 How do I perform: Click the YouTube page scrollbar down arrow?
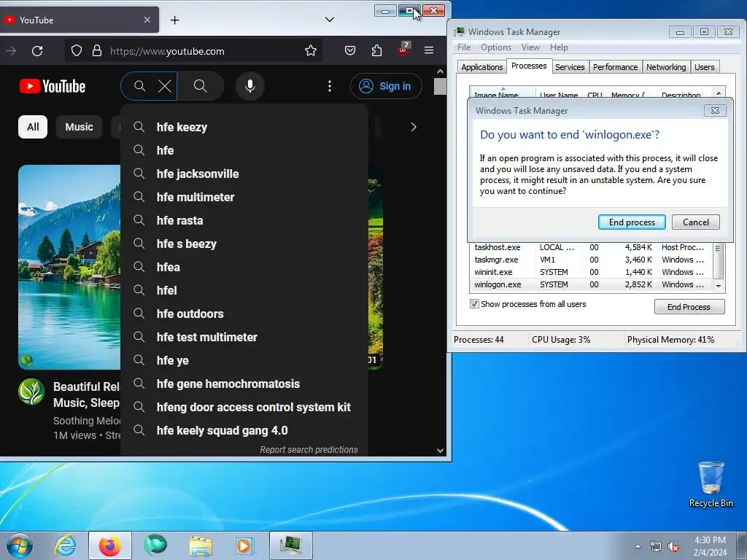(x=440, y=451)
